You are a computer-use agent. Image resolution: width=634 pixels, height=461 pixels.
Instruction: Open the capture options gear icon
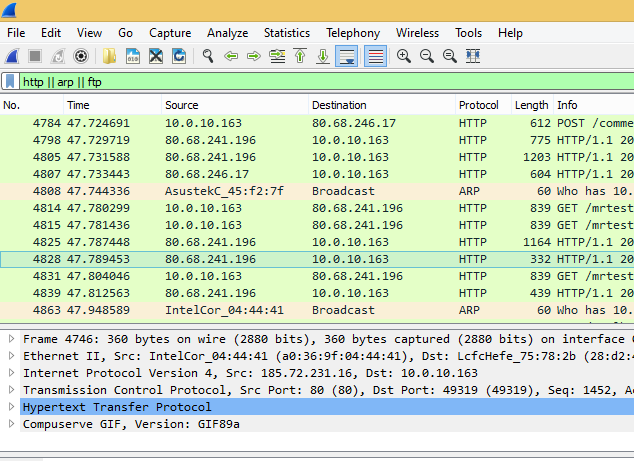pyautogui.click(x=81, y=56)
